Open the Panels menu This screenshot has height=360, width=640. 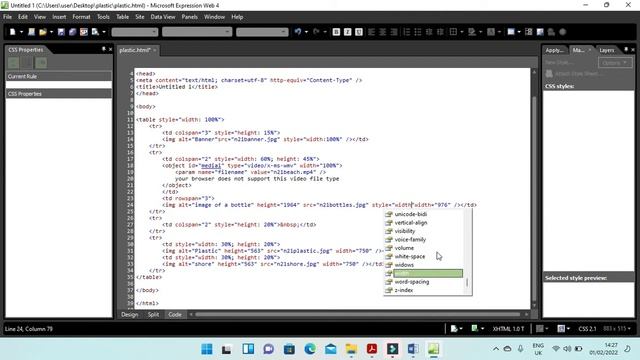[189, 17]
